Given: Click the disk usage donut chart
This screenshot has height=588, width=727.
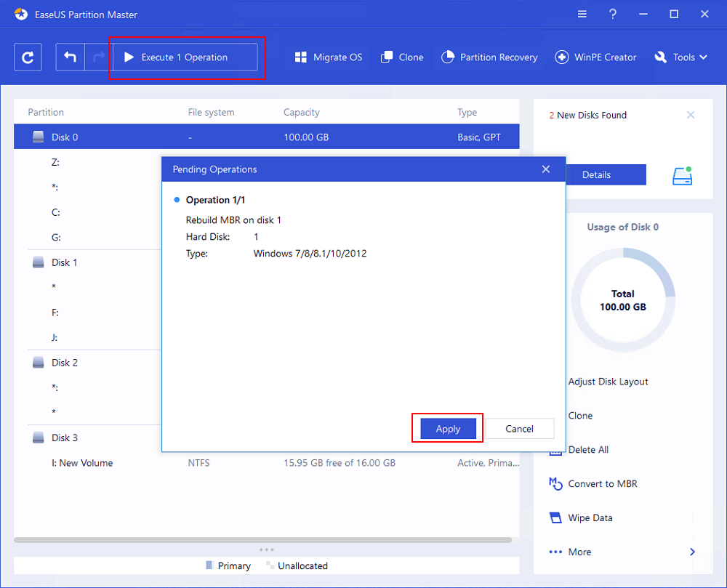Looking at the screenshot, I should click(x=623, y=299).
